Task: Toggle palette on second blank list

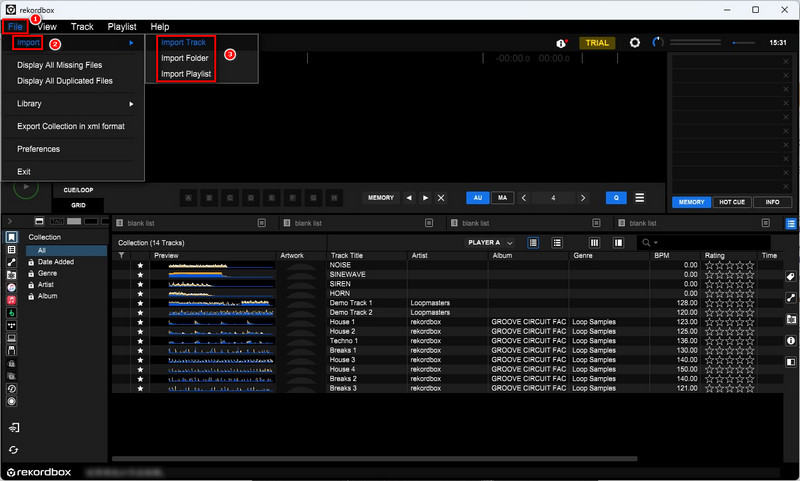Action: pos(429,223)
